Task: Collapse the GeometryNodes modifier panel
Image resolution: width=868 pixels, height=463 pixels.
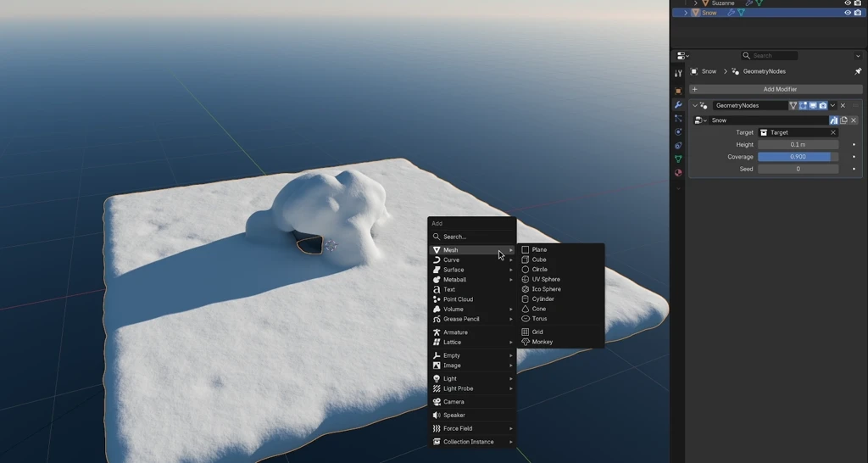Action: [x=695, y=106]
